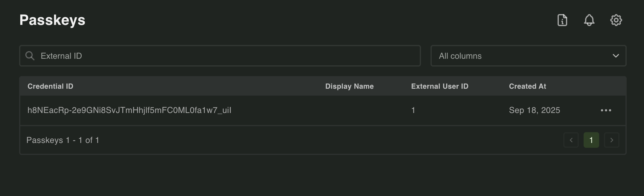Click page number 1 in pagination
Screen dimensions: 644x196
pyautogui.click(x=591, y=140)
